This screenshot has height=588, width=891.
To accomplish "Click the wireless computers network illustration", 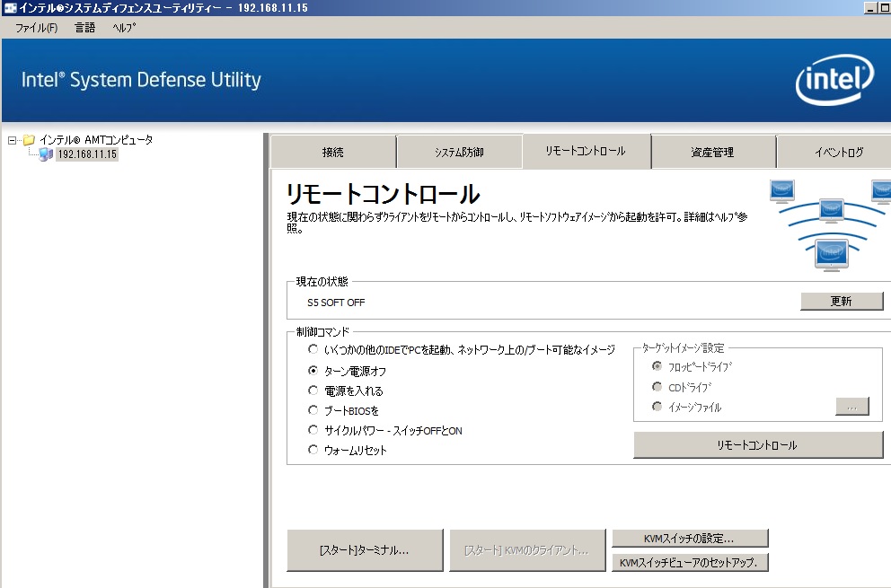I will tap(830, 225).
